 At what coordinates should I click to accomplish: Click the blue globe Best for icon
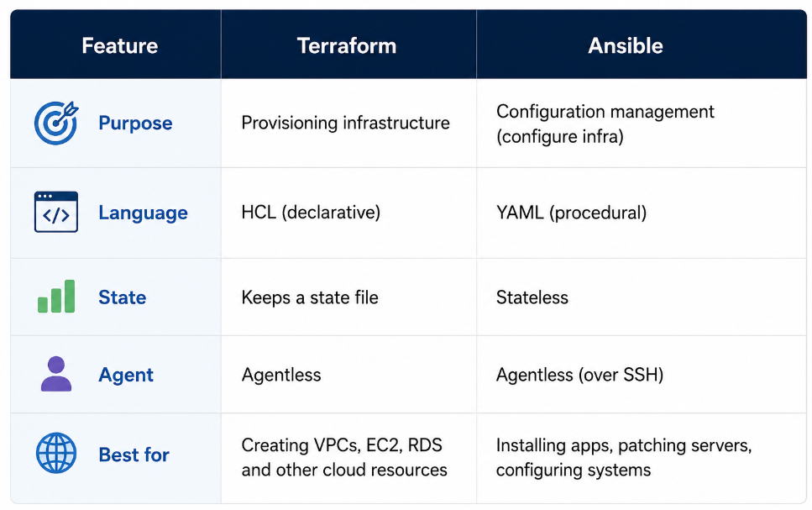click(x=56, y=453)
